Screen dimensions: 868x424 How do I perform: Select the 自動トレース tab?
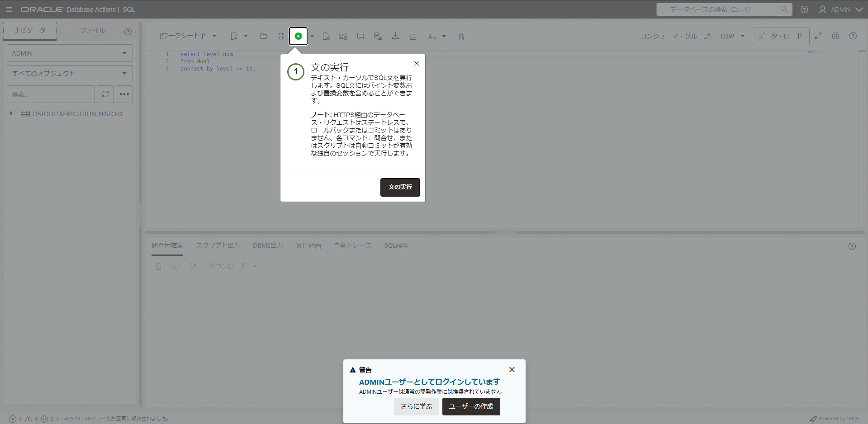pos(353,245)
